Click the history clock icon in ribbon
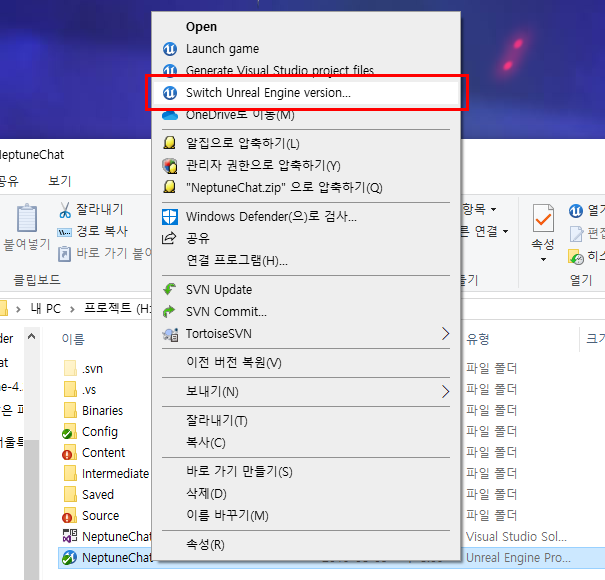 click(x=576, y=257)
